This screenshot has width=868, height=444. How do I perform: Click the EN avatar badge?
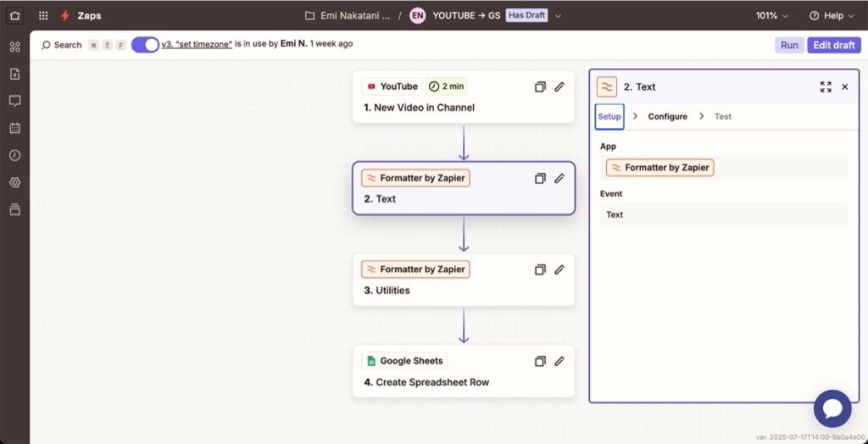pos(417,15)
